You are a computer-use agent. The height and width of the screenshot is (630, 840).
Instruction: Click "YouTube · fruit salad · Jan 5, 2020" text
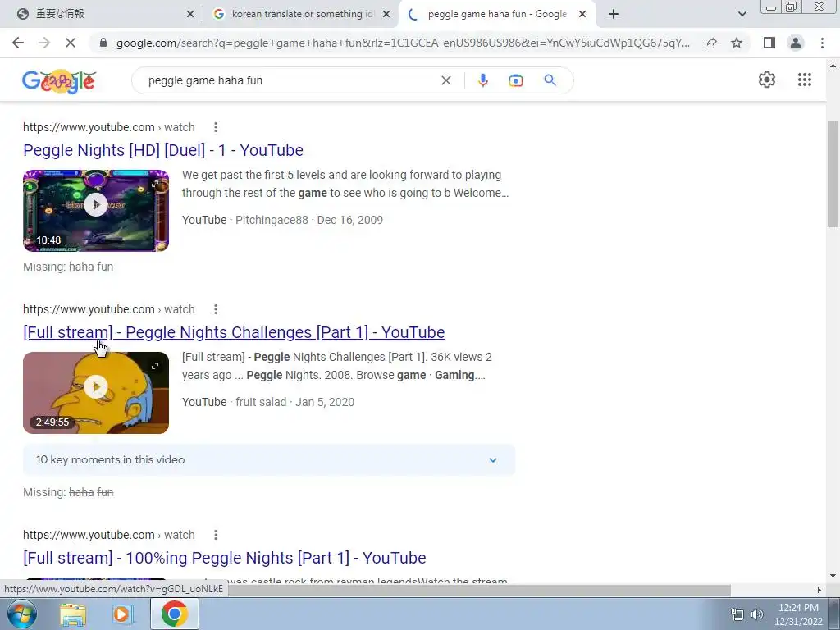(x=268, y=402)
